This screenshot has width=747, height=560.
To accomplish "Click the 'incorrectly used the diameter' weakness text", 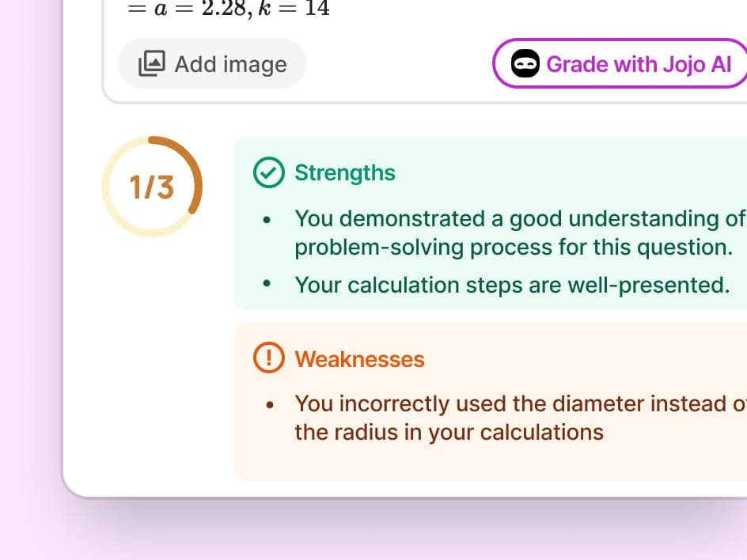I will point(519,404).
